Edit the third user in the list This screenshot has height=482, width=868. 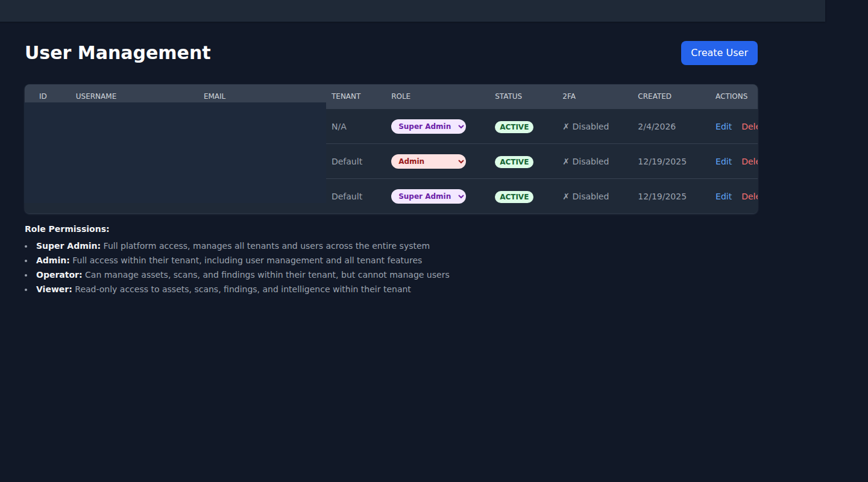point(723,196)
